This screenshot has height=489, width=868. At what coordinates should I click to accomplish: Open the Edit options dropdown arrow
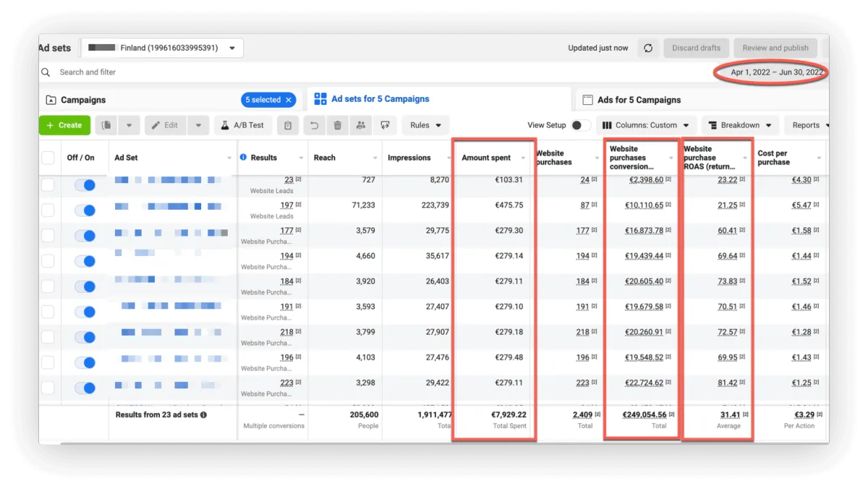point(199,125)
